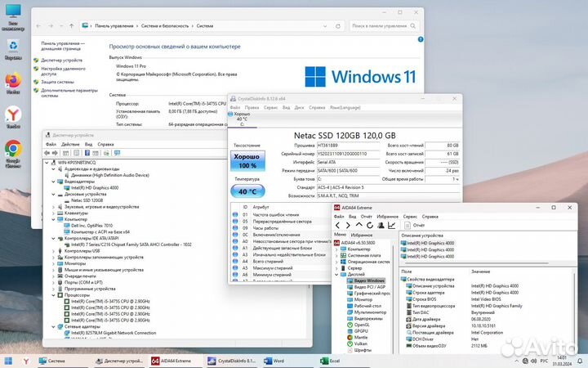Click the Forward arrow in AIDA64 toolbar
Screen dimensions: 588x368
[x=348, y=226]
